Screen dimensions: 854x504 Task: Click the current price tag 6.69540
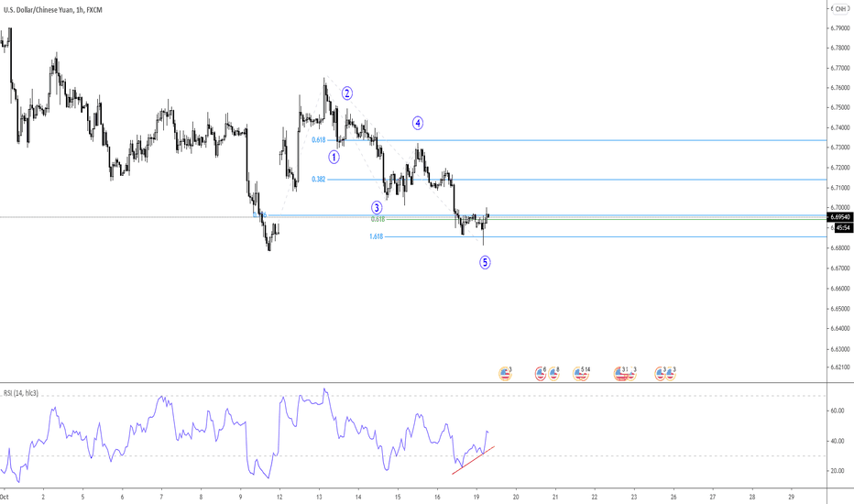coord(840,217)
